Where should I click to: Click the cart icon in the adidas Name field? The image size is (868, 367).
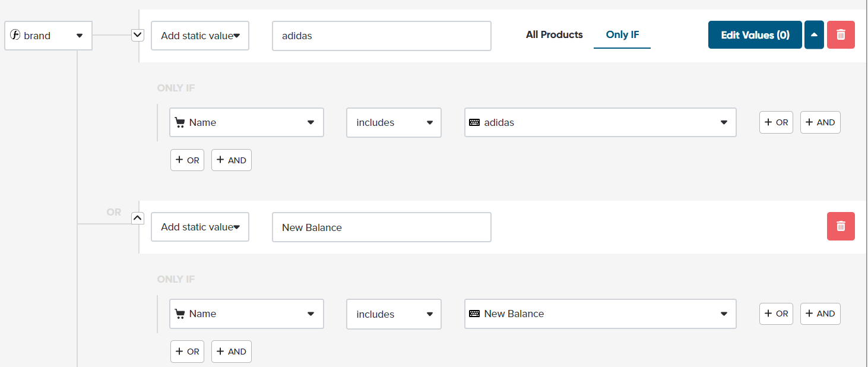click(180, 122)
